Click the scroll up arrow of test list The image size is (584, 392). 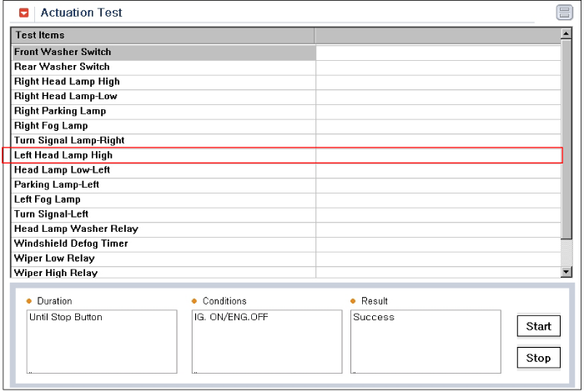pyautogui.click(x=566, y=34)
